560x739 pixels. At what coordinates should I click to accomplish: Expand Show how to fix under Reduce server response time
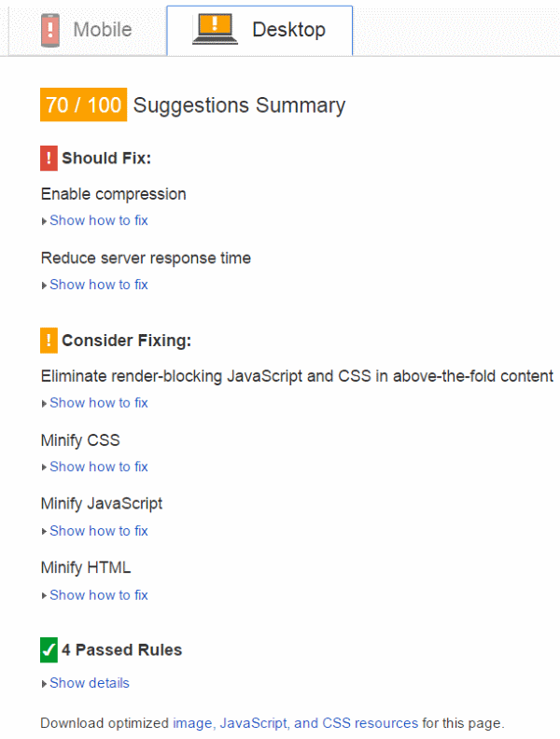pos(99,285)
